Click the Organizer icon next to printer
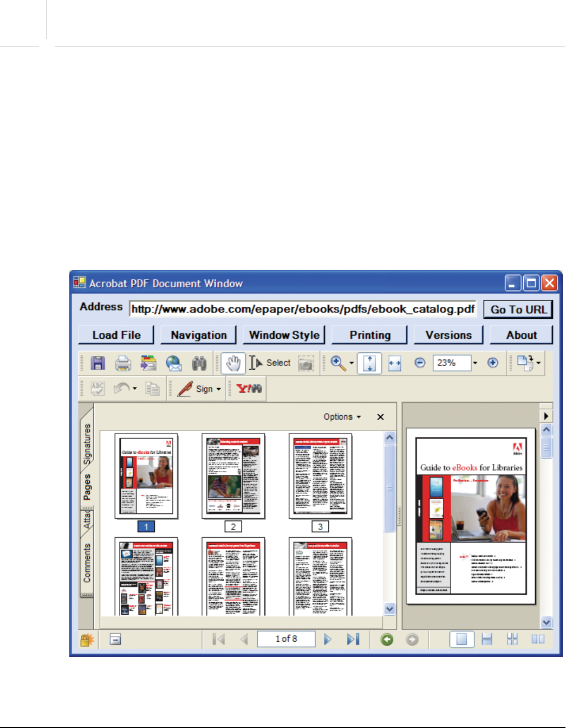 [x=148, y=363]
